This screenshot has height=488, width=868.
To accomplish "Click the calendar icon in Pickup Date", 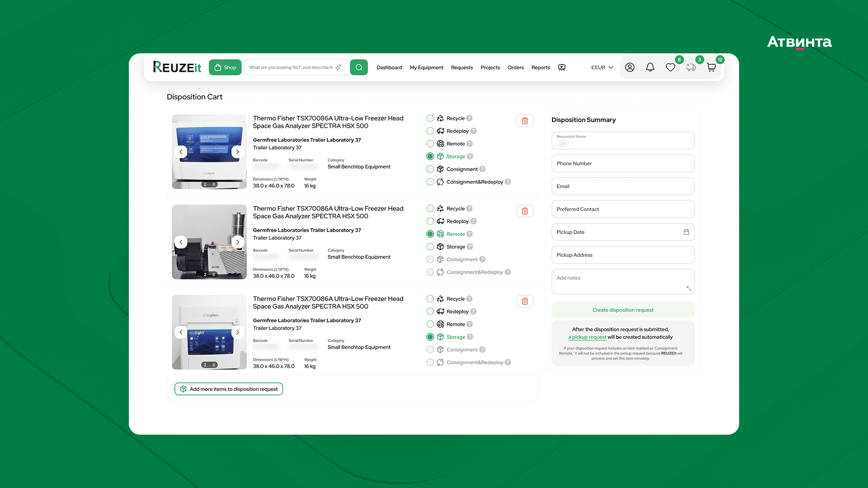I will (x=686, y=232).
